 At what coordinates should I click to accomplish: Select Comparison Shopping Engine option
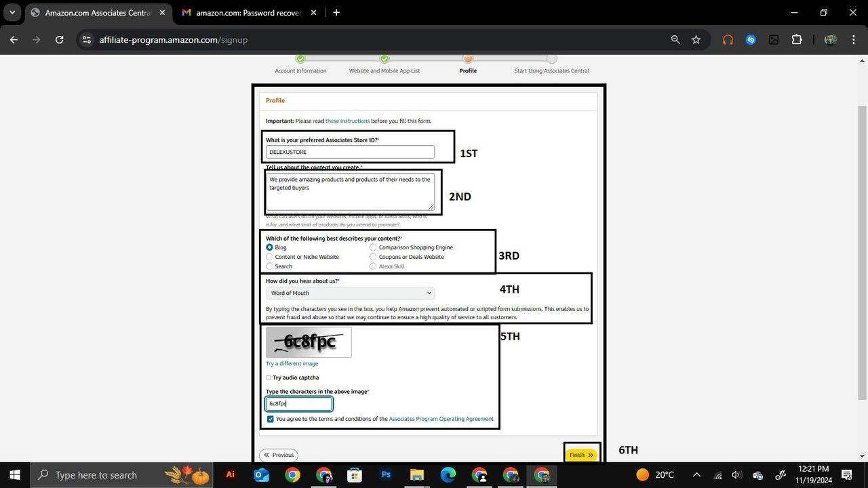tap(373, 247)
